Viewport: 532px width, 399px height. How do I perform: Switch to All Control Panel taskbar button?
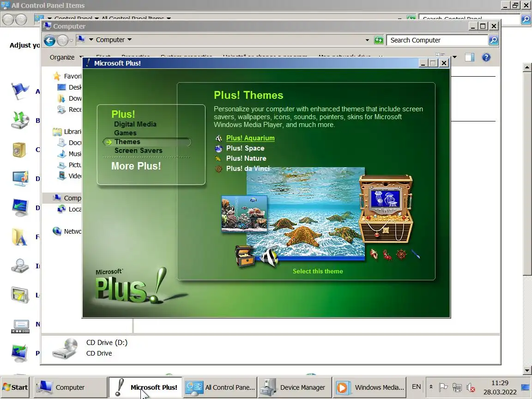(x=220, y=387)
